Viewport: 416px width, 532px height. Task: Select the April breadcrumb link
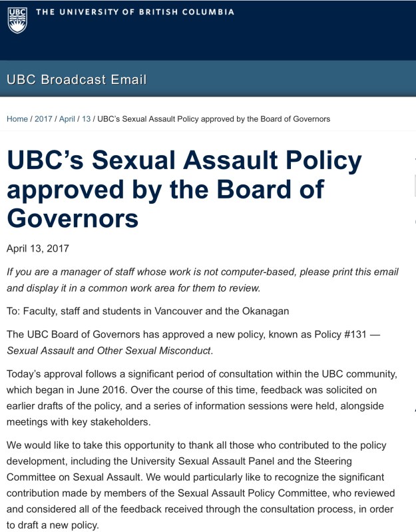(67, 119)
